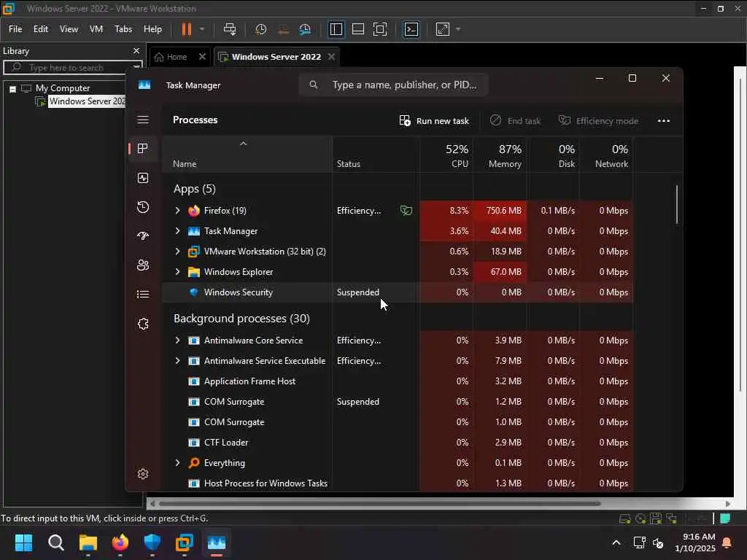Open console view icon in VMware toolbar
The image size is (747, 560).
[411, 29]
